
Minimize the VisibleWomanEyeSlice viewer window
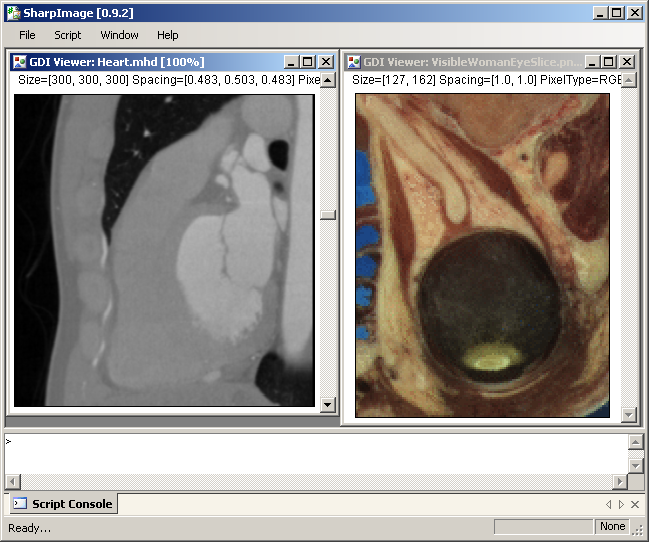click(x=592, y=62)
